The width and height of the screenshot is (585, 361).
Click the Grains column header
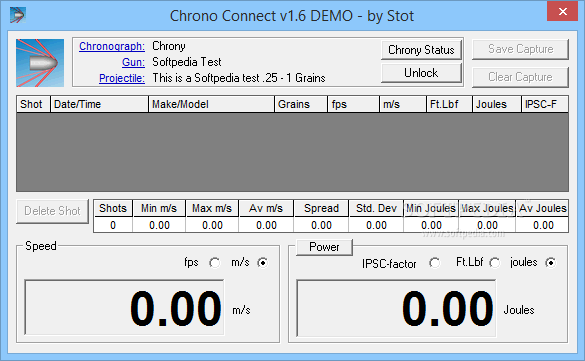click(x=301, y=104)
